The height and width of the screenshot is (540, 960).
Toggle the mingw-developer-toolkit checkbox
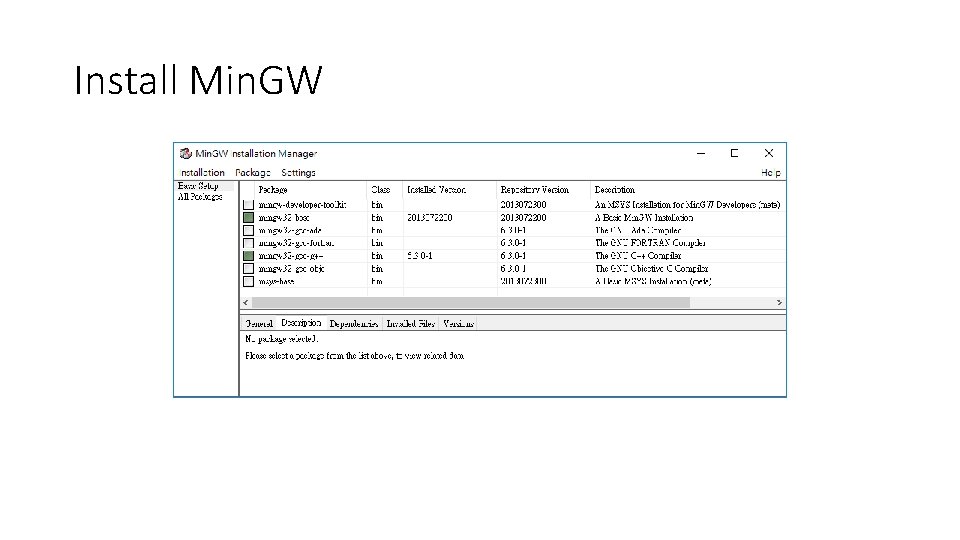pos(248,204)
